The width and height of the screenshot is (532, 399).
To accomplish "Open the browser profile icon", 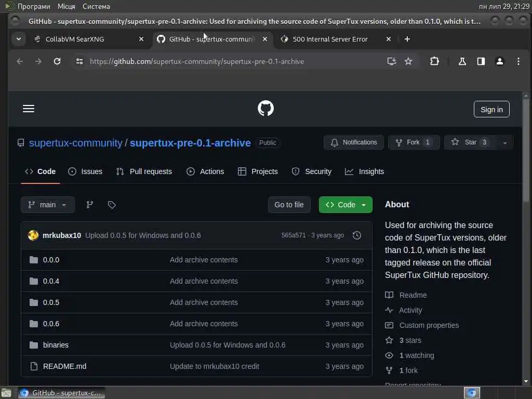I will click(x=499, y=61).
